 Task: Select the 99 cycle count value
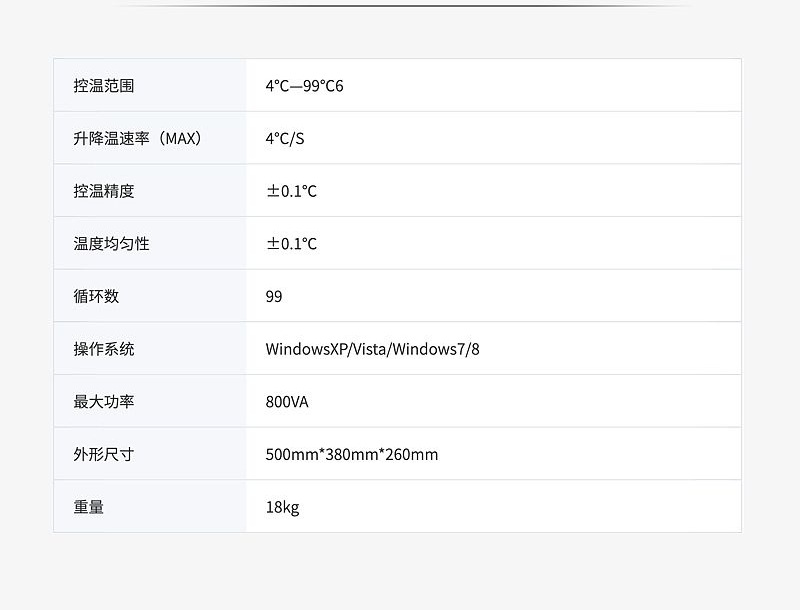pyautogui.click(x=274, y=297)
